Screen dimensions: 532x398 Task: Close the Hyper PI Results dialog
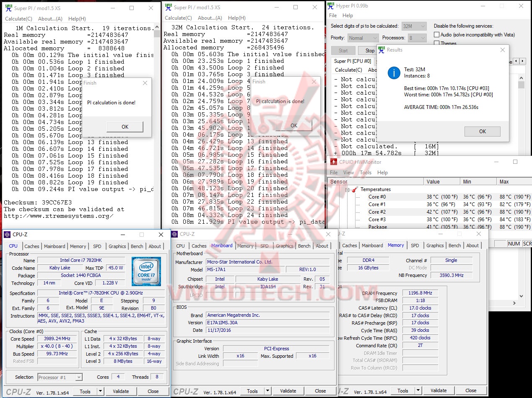click(503, 50)
